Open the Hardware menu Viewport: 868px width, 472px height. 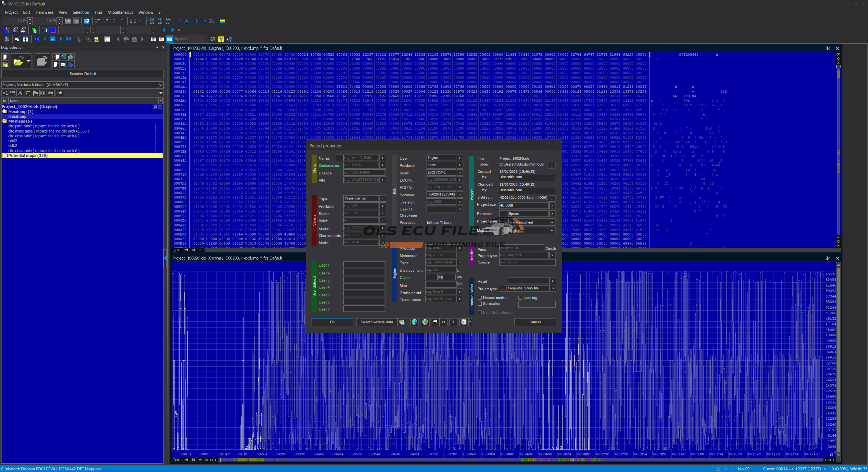click(x=44, y=12)
